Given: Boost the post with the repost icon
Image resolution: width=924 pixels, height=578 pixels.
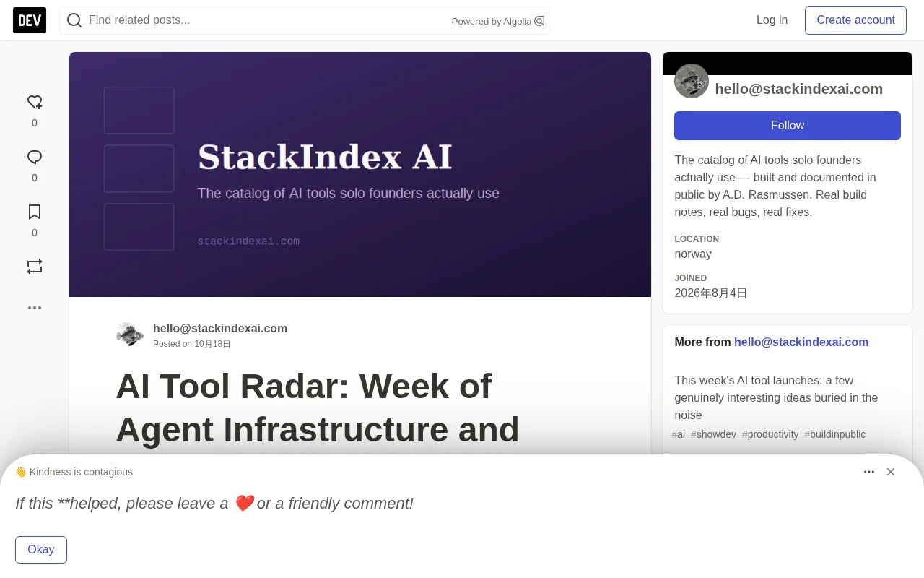Looking at the screenshot, I should (x=35, y=267).
